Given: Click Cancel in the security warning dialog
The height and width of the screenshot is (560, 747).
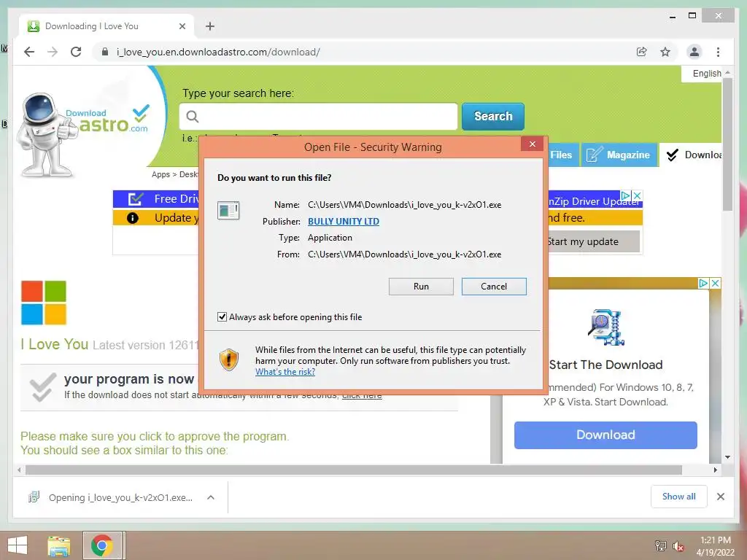Looking at the screenshot, I should pyautogui.click(x=494, y=286).
